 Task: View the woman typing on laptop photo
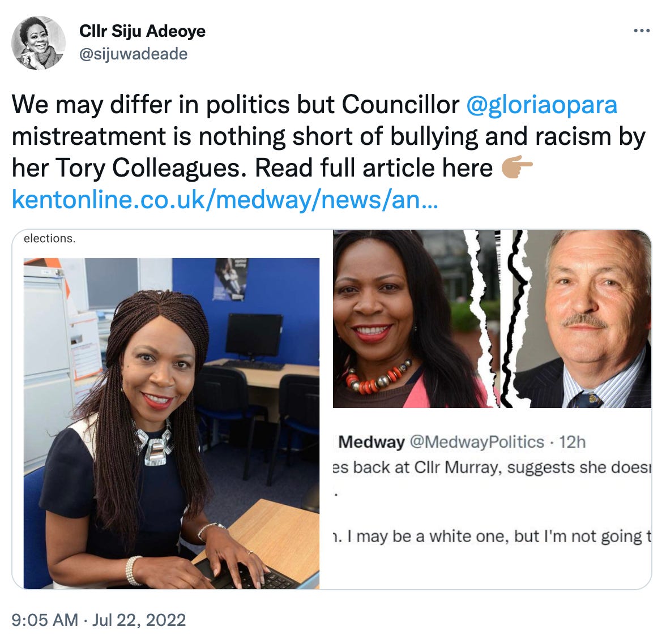coord(172,423)
